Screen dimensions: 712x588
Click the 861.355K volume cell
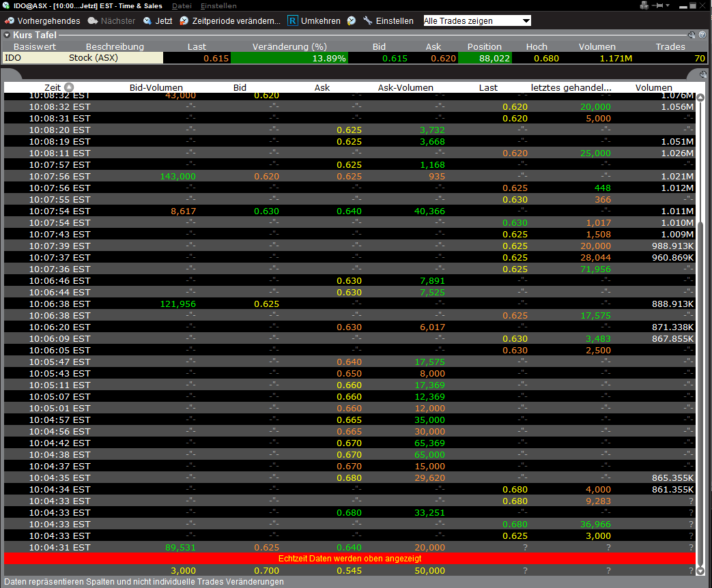672,490
